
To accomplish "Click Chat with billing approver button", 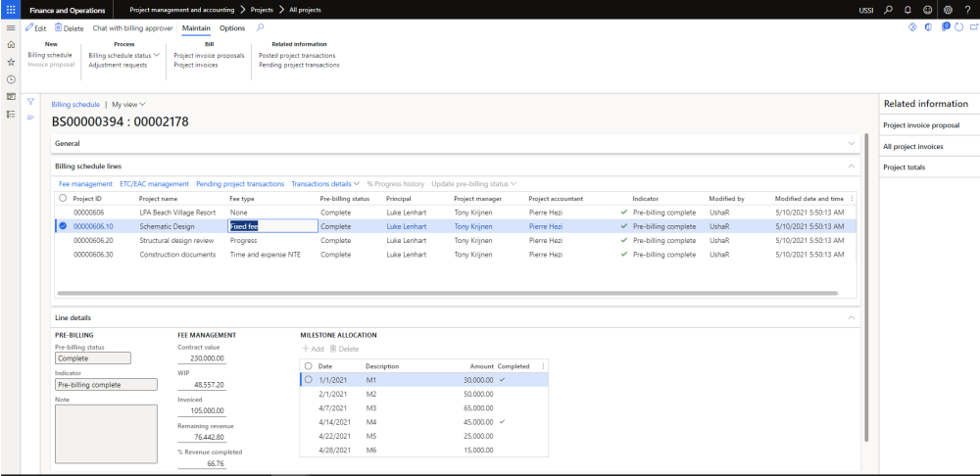I will [132, 28].
